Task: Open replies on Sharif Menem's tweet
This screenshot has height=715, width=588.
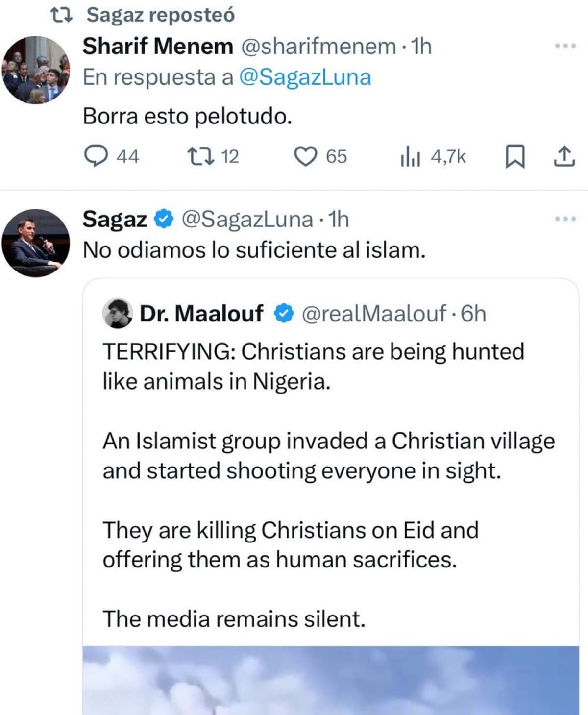Action: (x=97, y=156)
